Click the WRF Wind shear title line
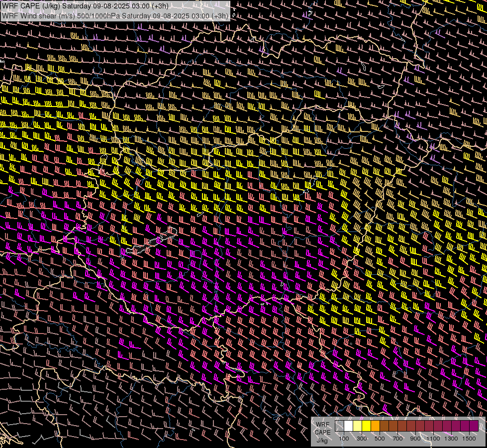Screen dimensions: 487x448 (115, 16)
